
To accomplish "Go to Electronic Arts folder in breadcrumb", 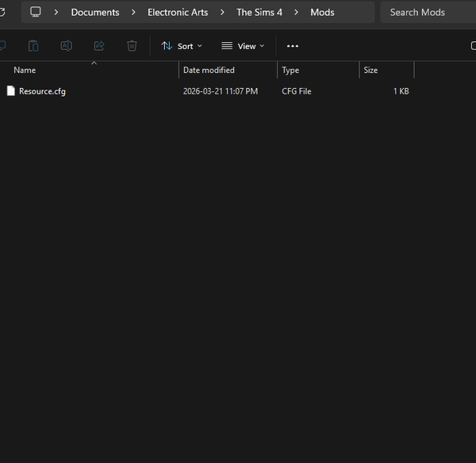I will point(178,13).
